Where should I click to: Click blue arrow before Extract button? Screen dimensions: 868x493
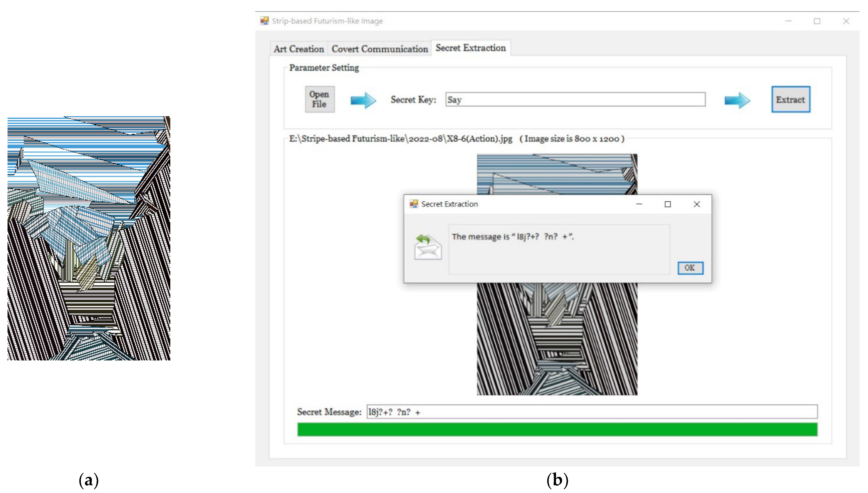point(737,100)
